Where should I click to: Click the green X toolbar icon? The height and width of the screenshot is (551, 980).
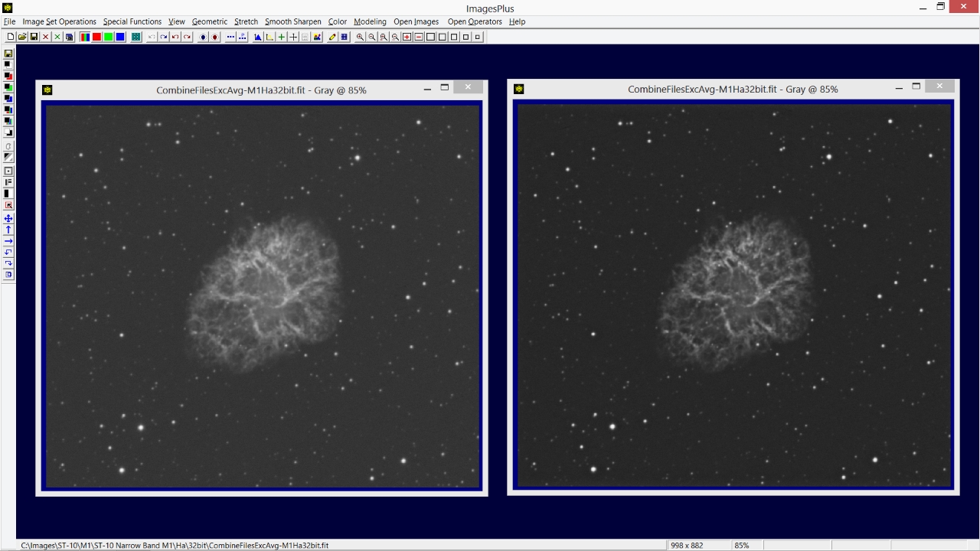coord(57,37)
